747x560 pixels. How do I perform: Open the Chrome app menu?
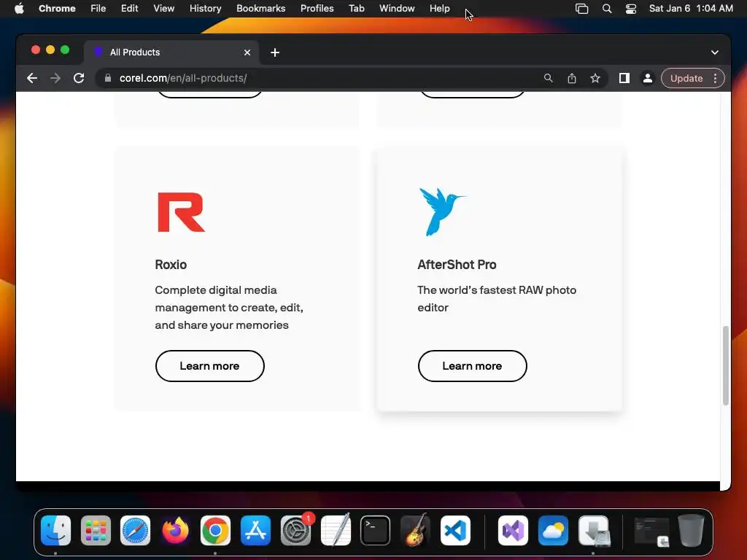(57, 9)
